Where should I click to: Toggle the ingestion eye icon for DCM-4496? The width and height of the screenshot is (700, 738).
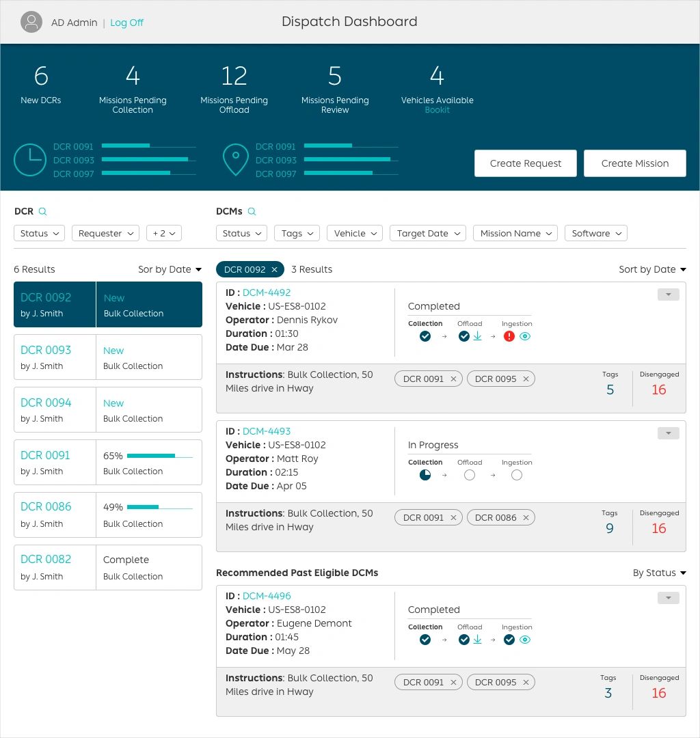point(525,640)
